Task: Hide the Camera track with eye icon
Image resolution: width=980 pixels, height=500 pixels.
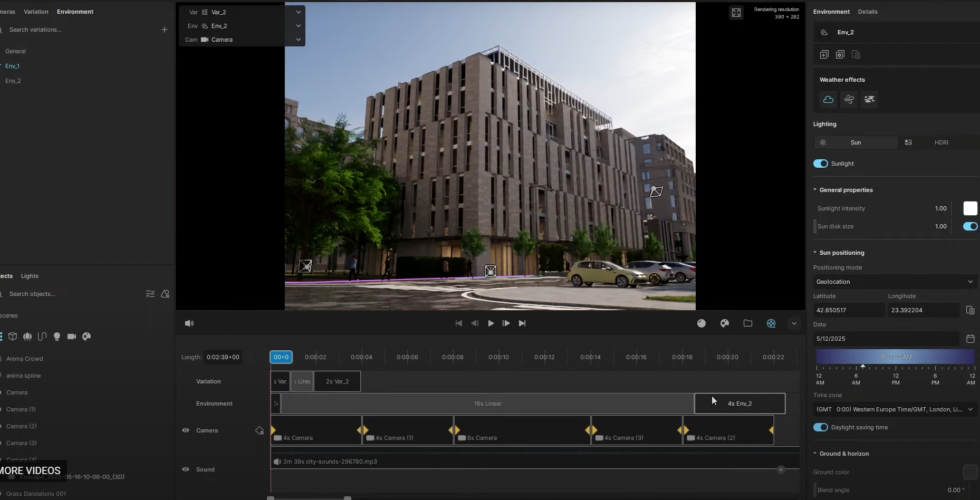Action: tap(186, 430)
